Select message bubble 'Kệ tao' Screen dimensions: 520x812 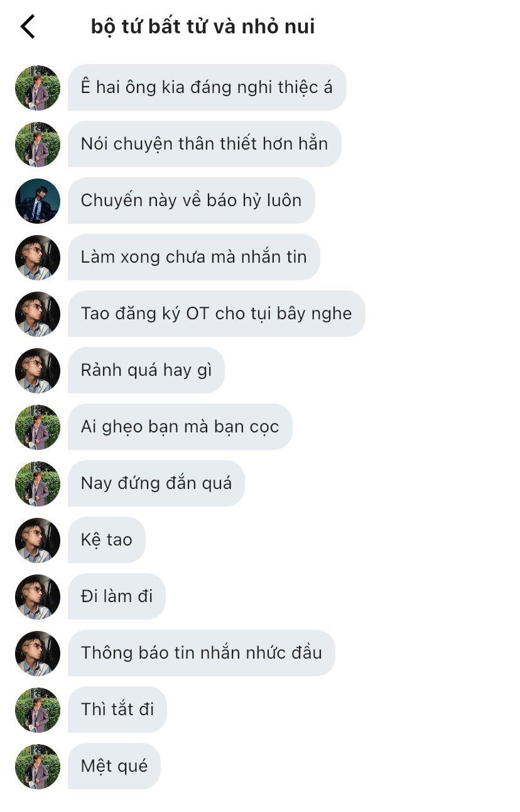click(107, 540)
